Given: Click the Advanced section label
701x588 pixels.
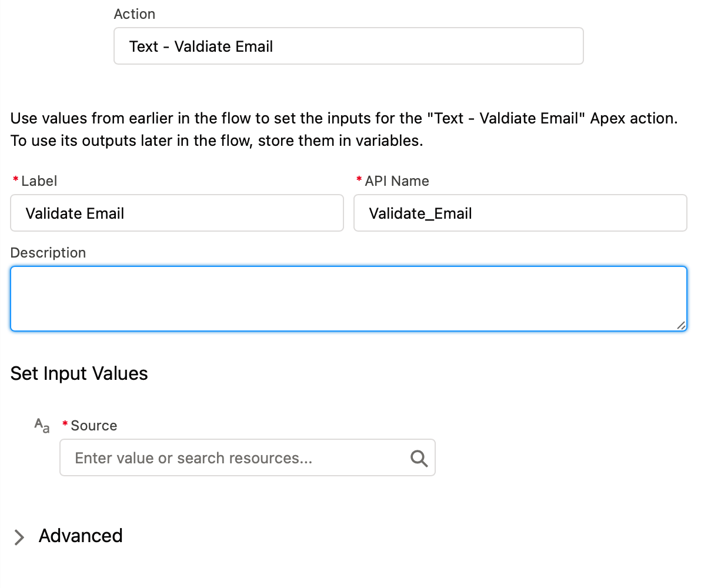Looking at the screenshot, I should coord(81,536).
